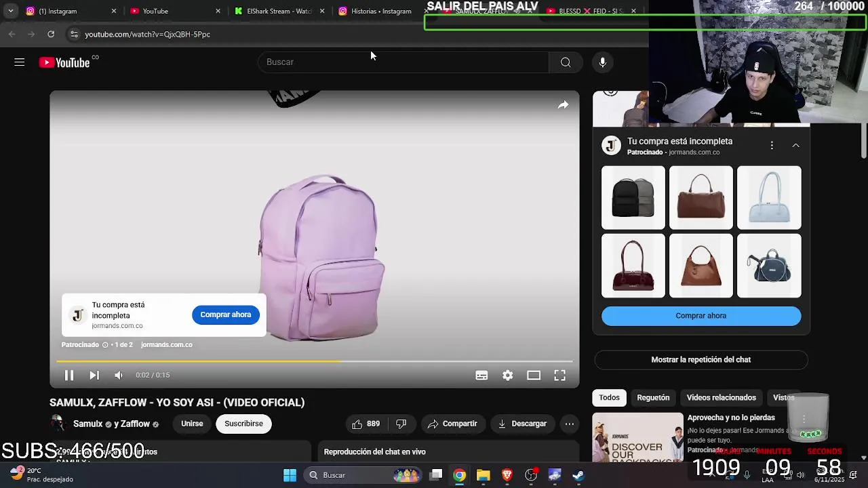This screenshot has width=868, height=488.
Task: Select the burgundy shoulder bag product
Action: click(633, 266)
